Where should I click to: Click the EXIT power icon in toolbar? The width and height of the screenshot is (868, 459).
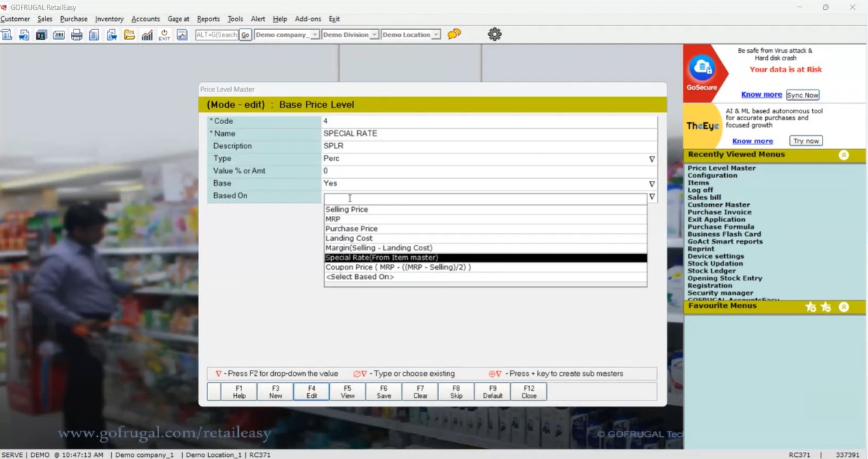tap(164, 35)
